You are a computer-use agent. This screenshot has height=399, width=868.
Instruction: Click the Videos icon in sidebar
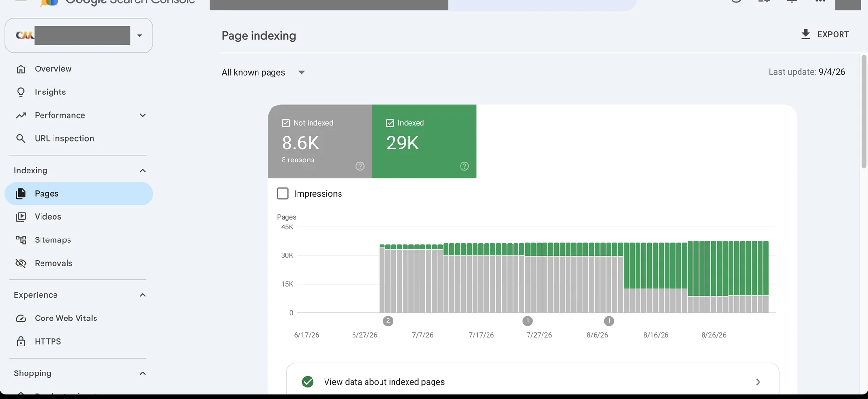pyautogui.click(x=21, y=217)
